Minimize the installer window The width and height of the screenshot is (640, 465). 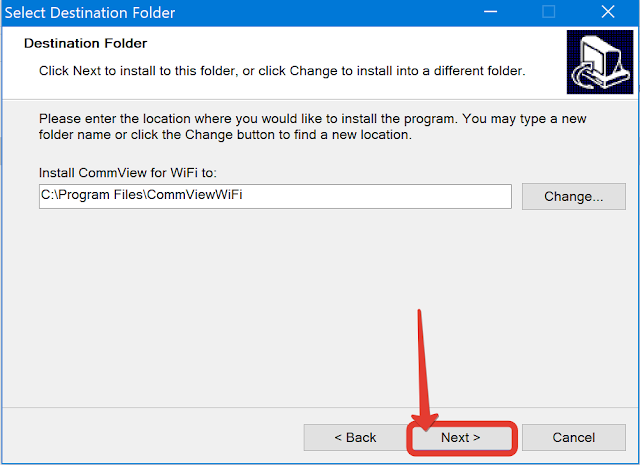pyautogui.click(x=490, y=12)
